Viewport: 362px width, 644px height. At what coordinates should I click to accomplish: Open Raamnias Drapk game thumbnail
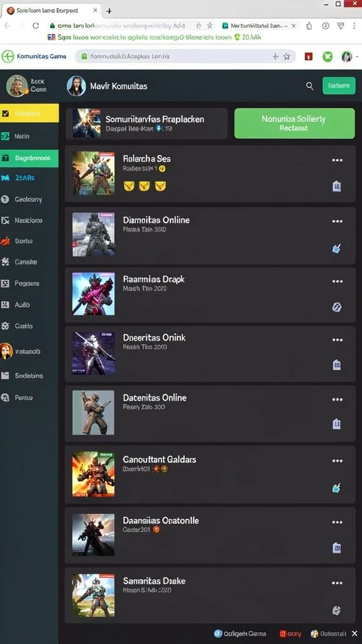(94, 294)
